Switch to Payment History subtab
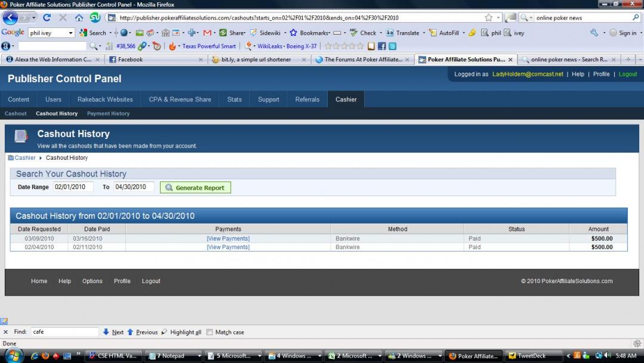The image size is (644, 363). pyautogui.click(x=108, y=114)
